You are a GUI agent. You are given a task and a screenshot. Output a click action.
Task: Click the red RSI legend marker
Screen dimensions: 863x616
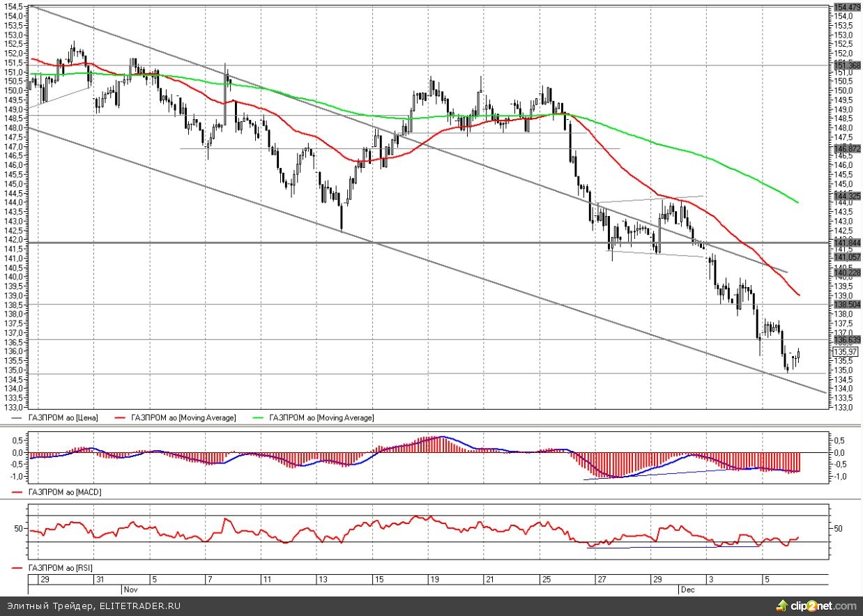19,569
